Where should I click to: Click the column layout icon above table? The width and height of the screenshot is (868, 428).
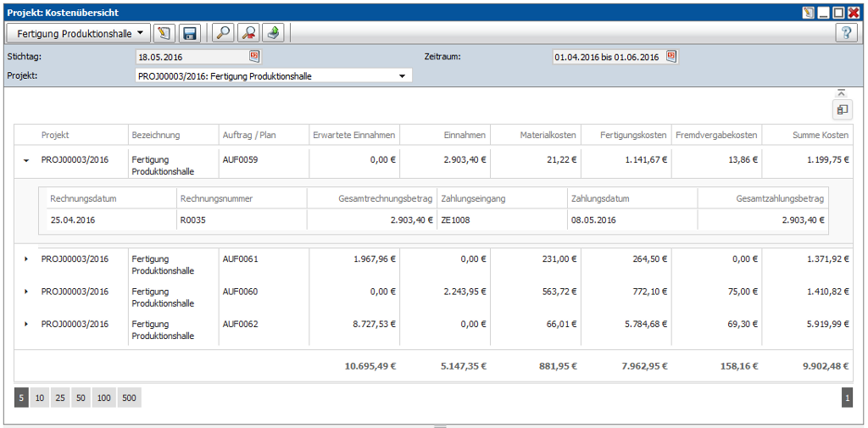[x=842, y=109]
